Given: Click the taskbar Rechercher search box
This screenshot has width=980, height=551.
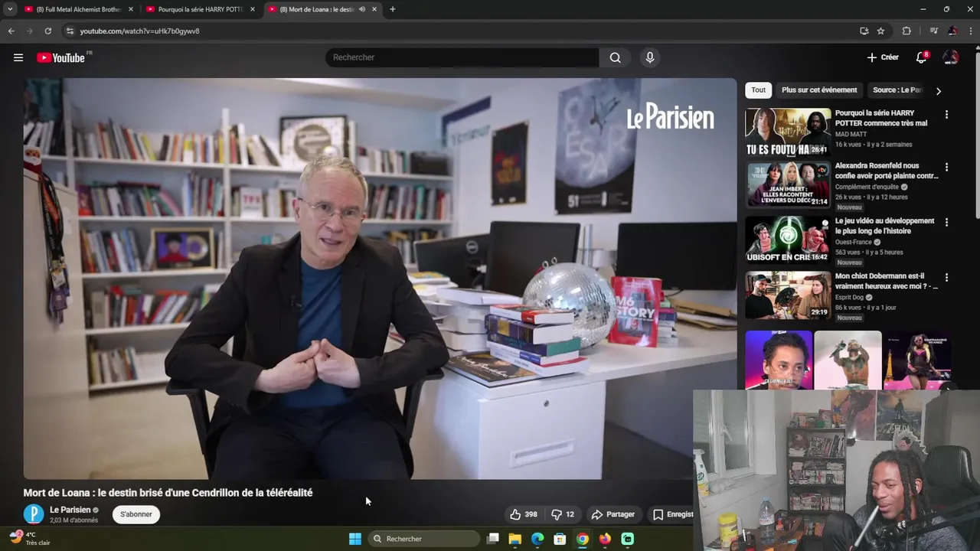Looking at the screenshot, I should coord(423,539).
